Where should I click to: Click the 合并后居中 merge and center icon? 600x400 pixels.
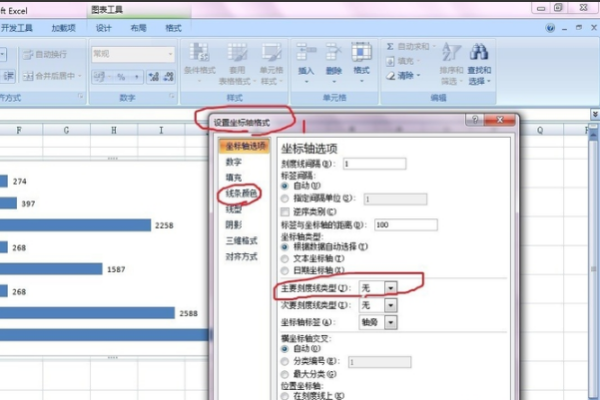click(x=28, y=76)
